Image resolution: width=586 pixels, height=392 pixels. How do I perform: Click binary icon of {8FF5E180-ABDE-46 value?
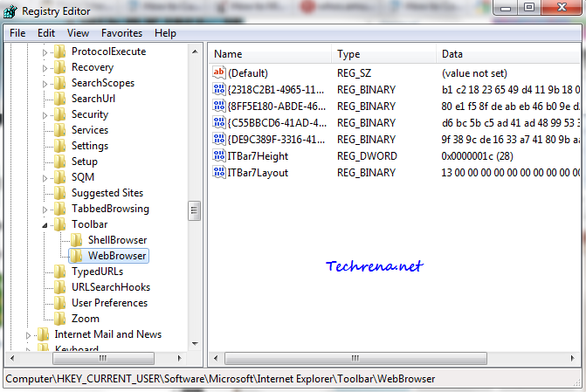(x=219, y=106)
